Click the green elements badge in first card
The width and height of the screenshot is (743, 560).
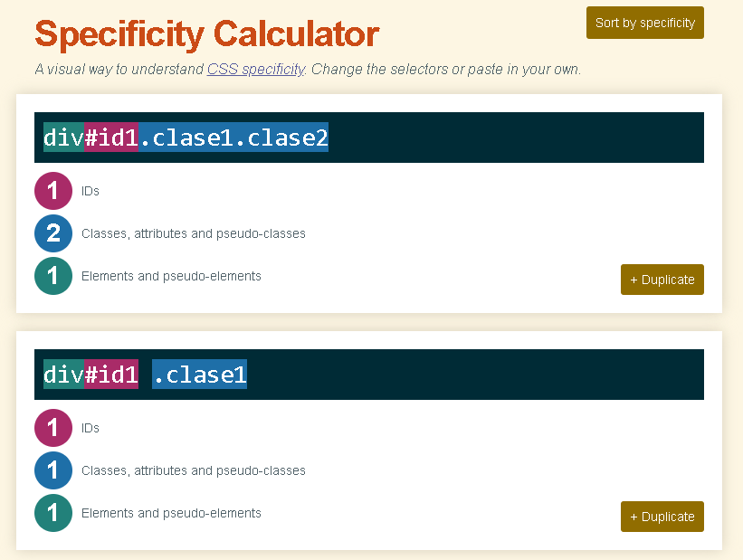click(x=53, y=276)
